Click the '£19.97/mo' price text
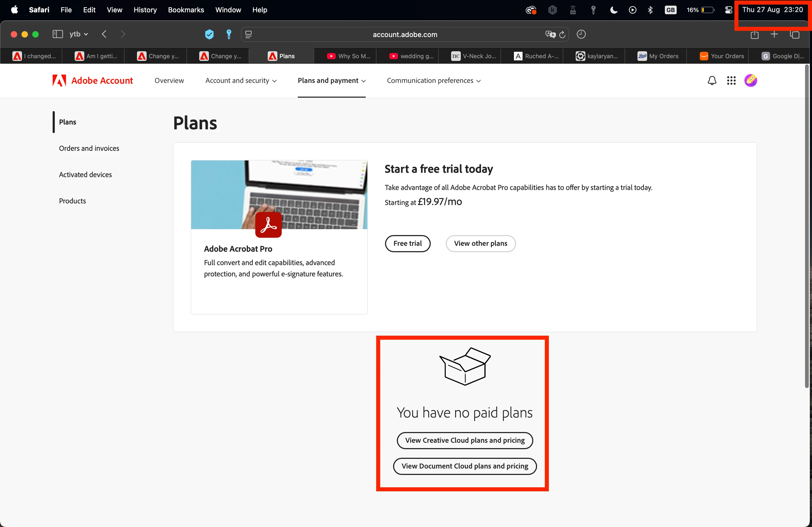Viewport: 812px width, 527px height. pos(440,202)
